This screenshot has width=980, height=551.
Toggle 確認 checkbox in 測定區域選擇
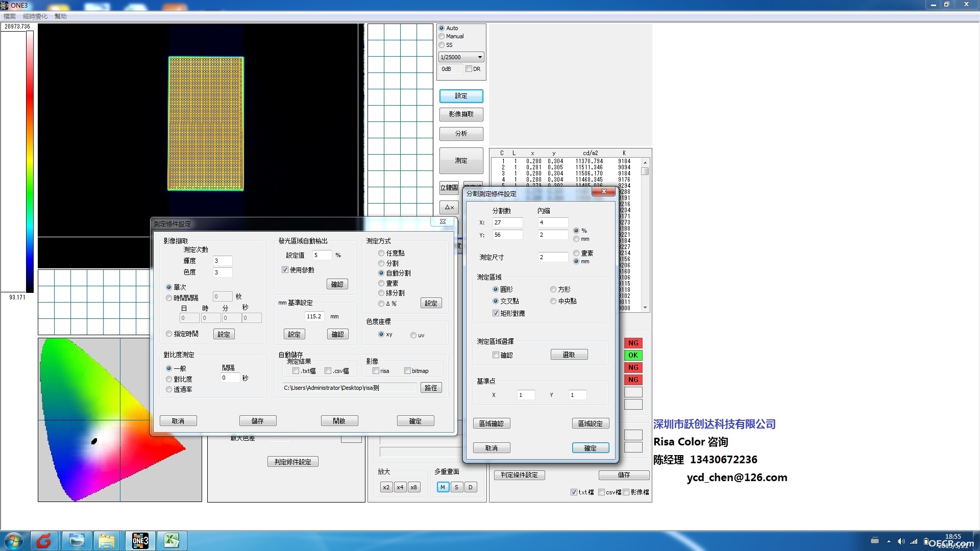(x=496, y=355)
